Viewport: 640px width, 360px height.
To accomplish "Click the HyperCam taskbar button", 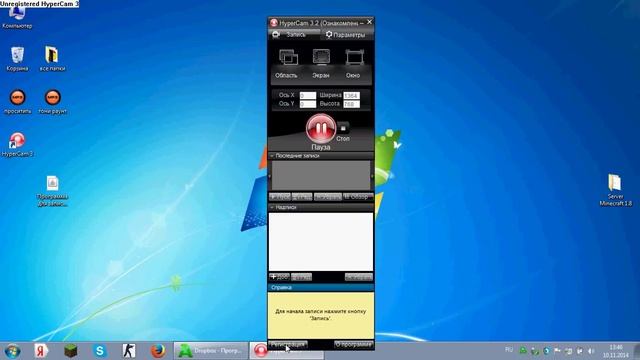I will tap(287, 351).
